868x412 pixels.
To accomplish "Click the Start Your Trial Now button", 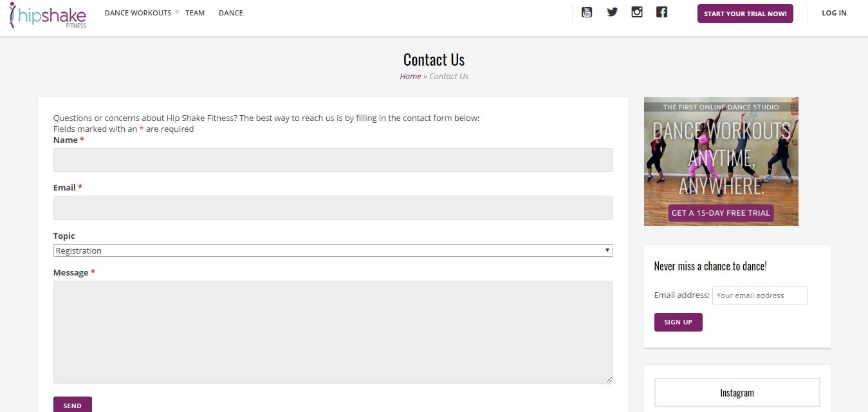I will pos(745,14).
